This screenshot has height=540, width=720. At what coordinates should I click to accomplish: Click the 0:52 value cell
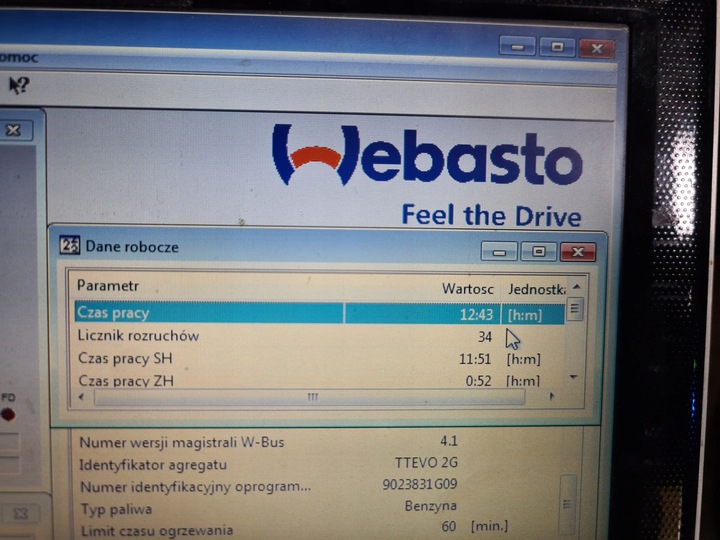click(x=478, y=381)
